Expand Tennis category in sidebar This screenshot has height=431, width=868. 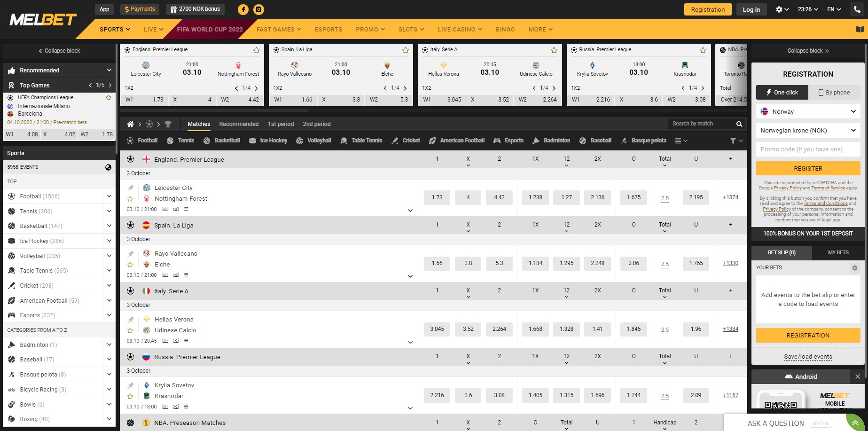pyautogui.click(x=109, y=211)
